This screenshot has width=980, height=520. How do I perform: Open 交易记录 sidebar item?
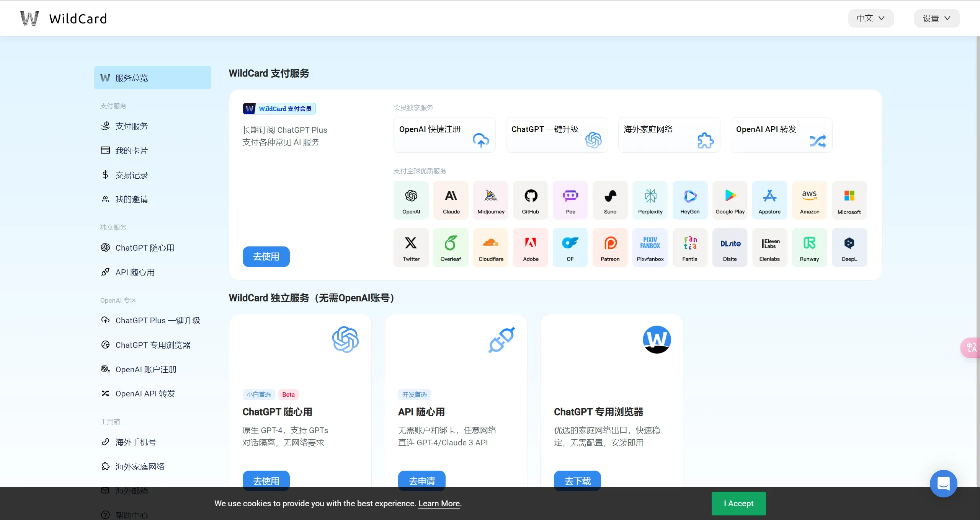pyautogui.click(x=153, y=175)
